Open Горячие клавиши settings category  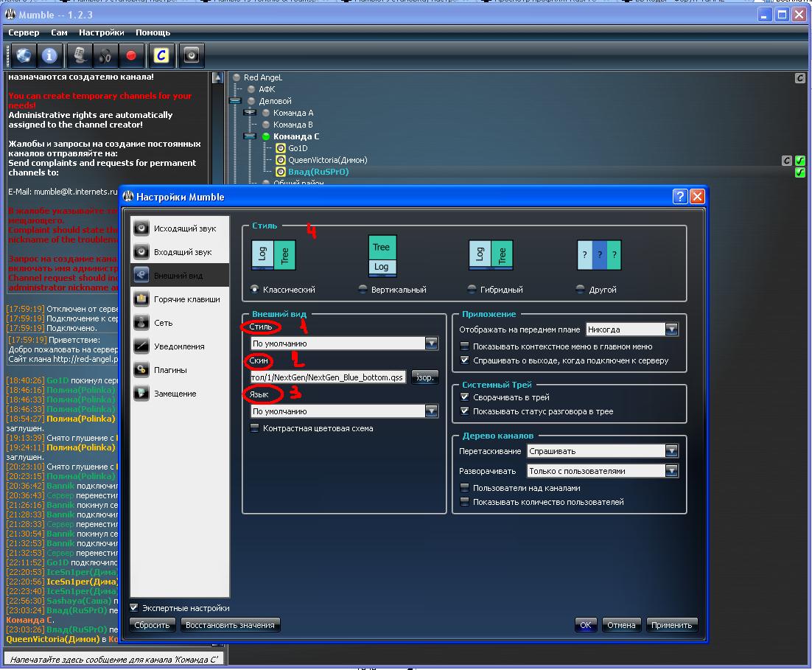coord(180,299)
